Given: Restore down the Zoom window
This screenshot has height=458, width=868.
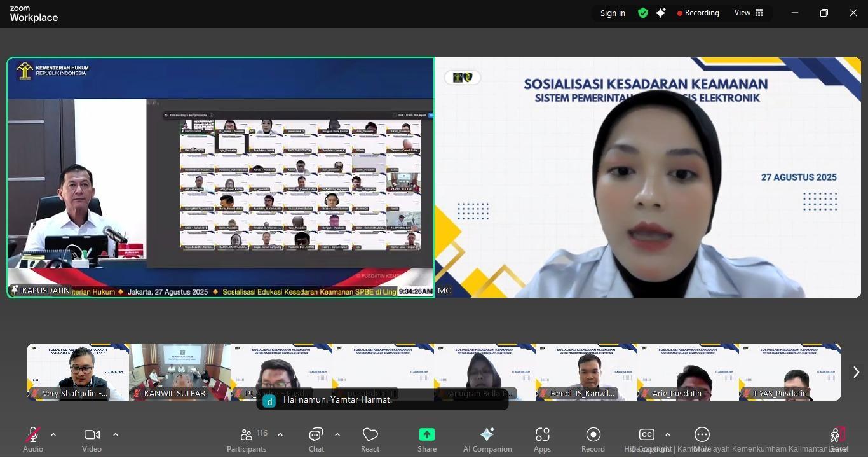Looking at the screenshot, I should click(x=824, y=13).
